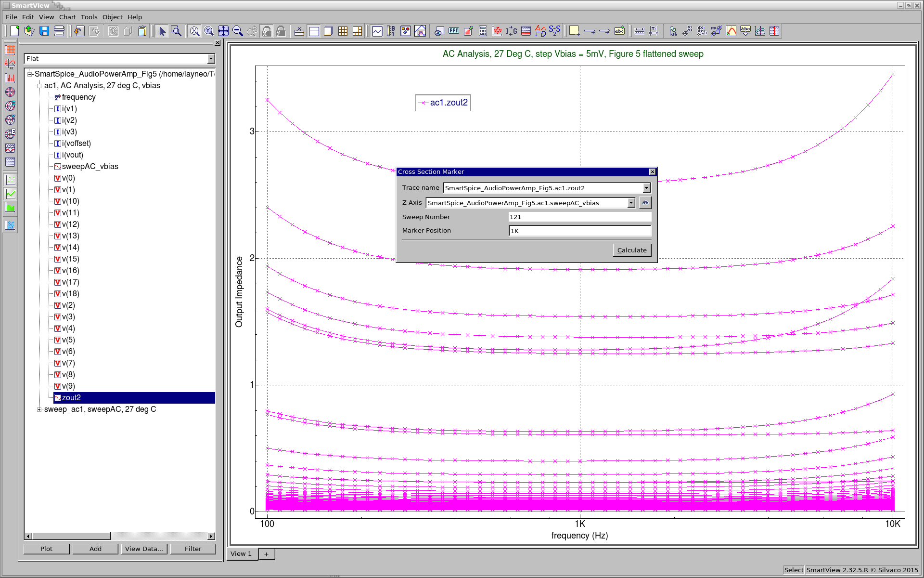Click the Add button
Screen dimensions: 924x578
(95, 549)
